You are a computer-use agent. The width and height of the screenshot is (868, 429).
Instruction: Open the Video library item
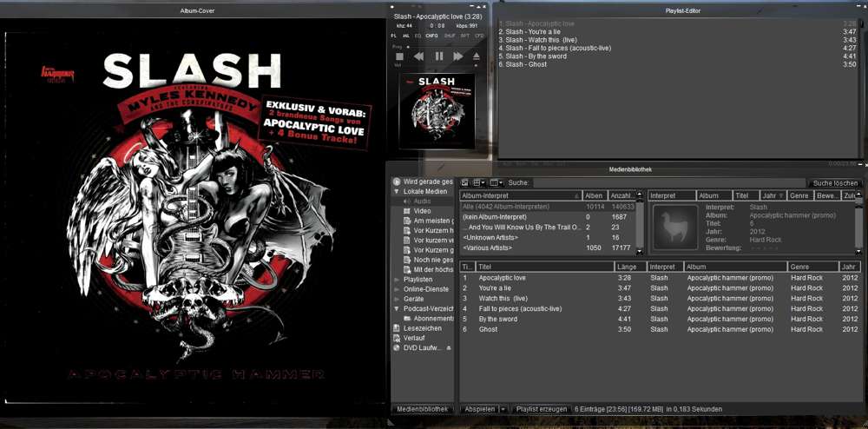tap(422, 211)
